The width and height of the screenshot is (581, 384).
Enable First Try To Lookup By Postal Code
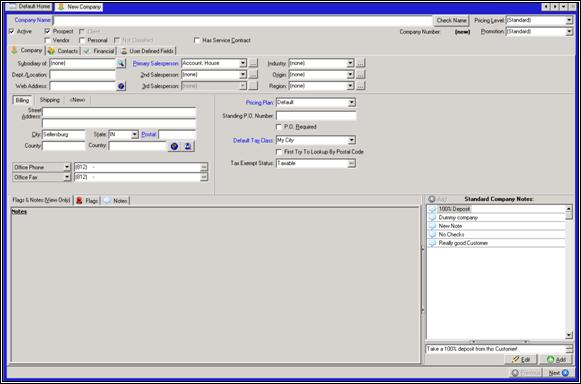279,152
